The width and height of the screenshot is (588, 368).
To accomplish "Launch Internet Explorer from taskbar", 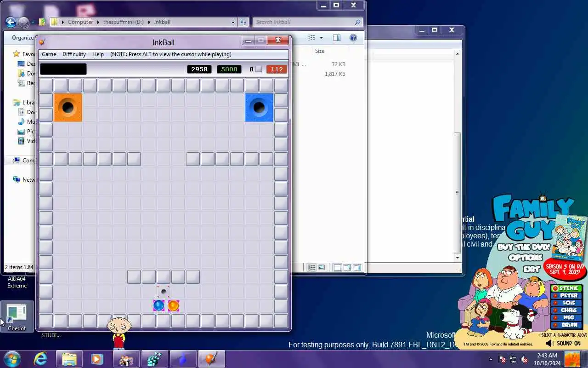I will click(x=40, y=359).
